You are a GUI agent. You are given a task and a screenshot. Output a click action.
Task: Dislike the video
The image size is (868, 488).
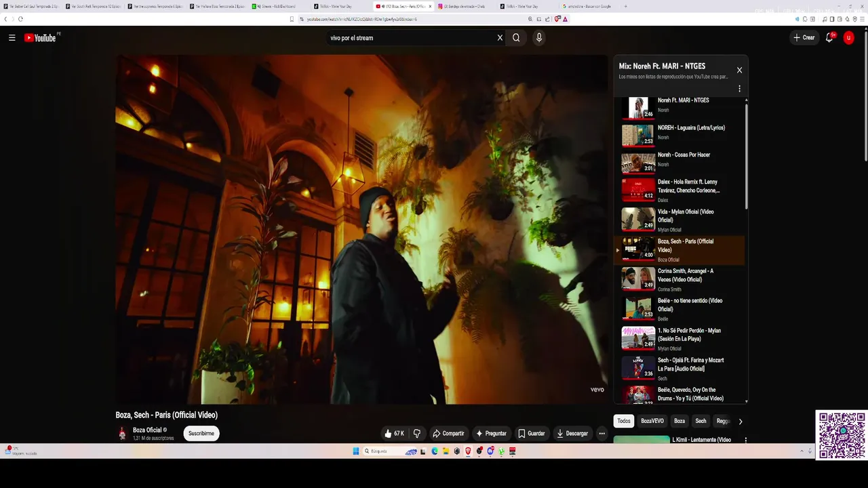(417, 433)
